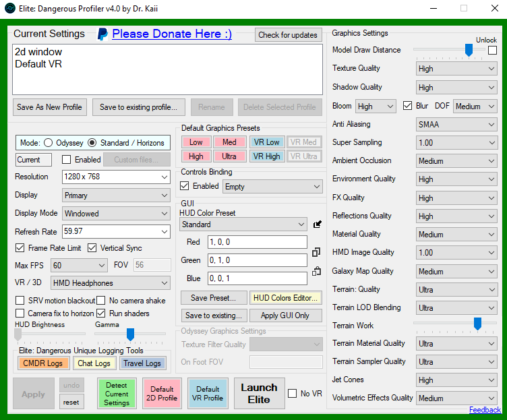
Task: Tick the Unlock draw distance checkbox
Action: click(492, 51)
